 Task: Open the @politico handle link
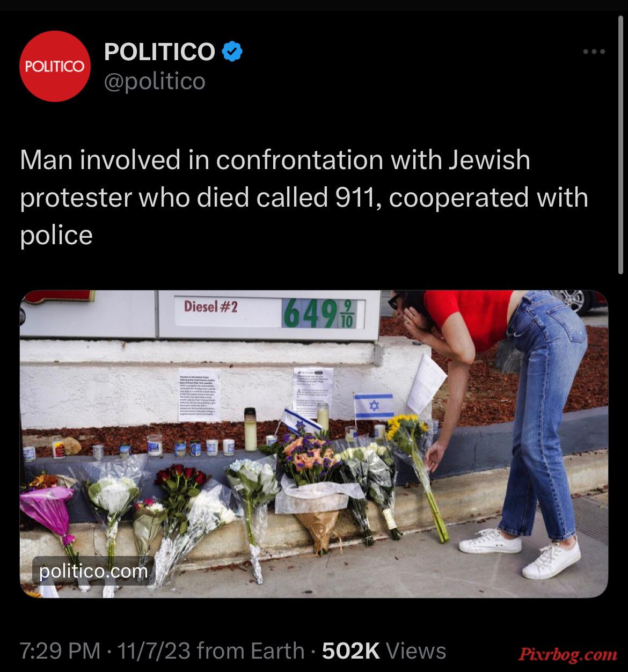coord(155,82)
